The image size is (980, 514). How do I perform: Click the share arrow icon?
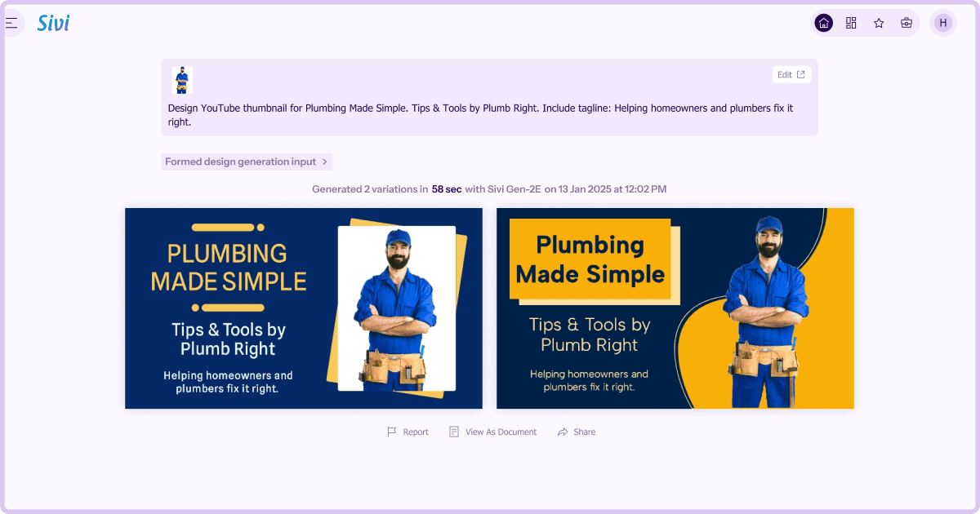(x=563, y=432)
